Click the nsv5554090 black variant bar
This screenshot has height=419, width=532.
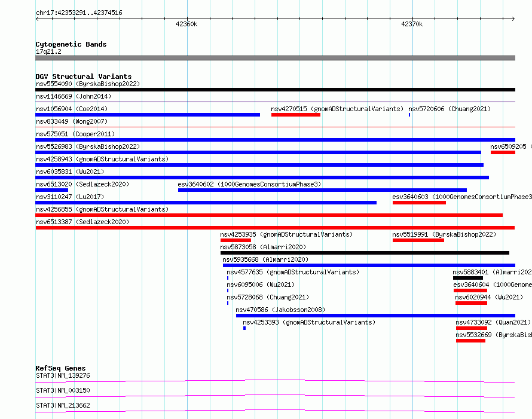click(275, 90)
